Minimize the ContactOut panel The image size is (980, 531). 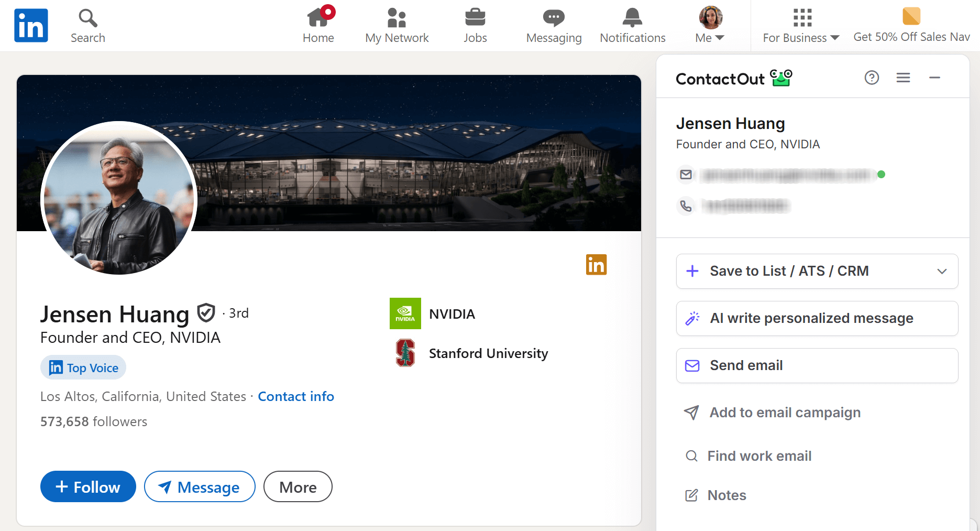click(x=934, y=78)
